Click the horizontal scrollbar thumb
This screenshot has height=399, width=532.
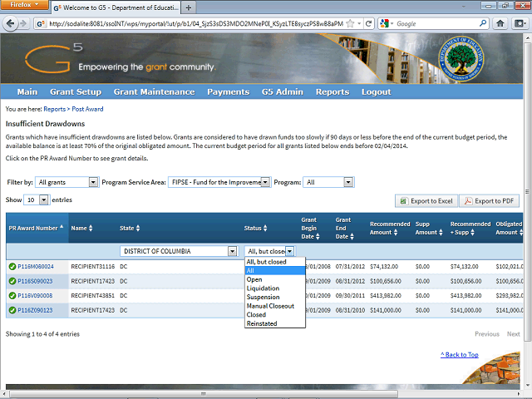pos(204,394)
